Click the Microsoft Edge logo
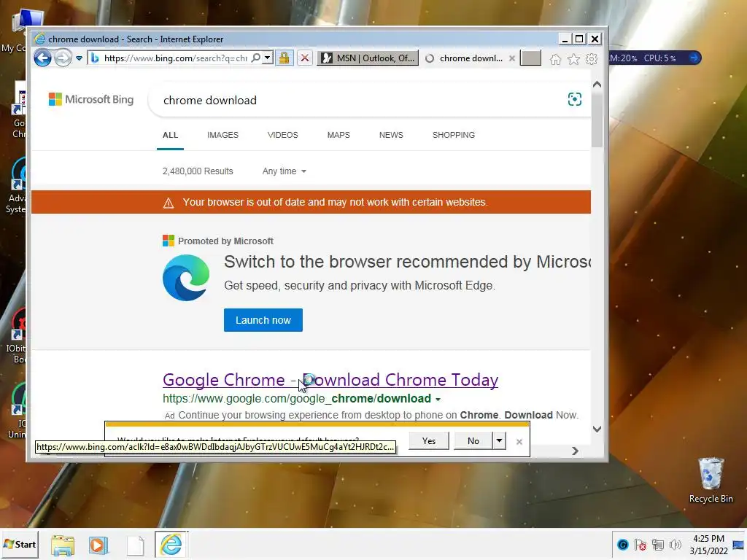Image resolution: width=747 pixels, height=560 pixels. pos(186,278)
